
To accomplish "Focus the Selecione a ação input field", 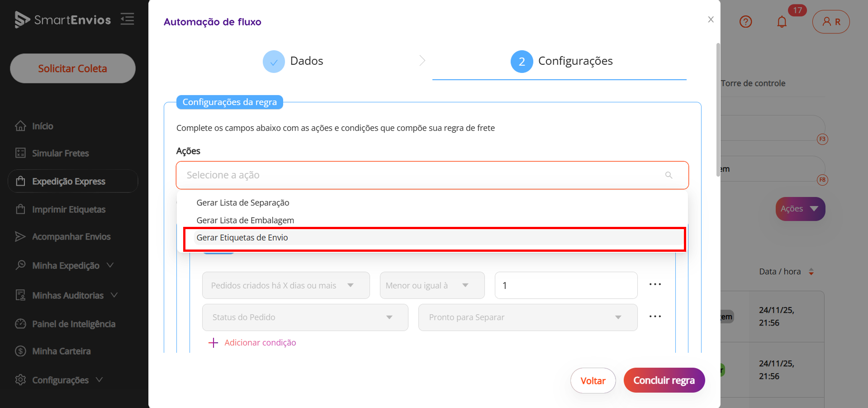I will tap(421, 175).
